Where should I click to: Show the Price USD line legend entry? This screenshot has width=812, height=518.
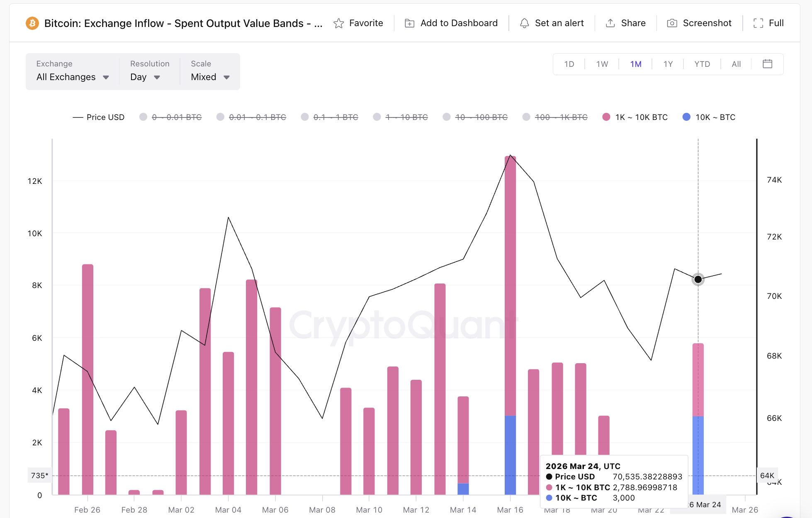point(99,117)
